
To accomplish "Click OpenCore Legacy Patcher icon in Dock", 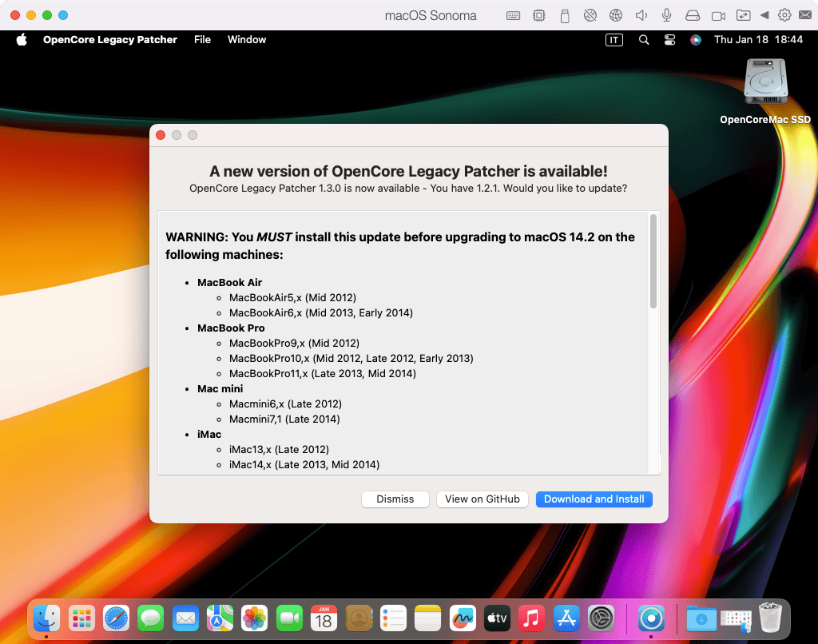I will click(652, 618).
